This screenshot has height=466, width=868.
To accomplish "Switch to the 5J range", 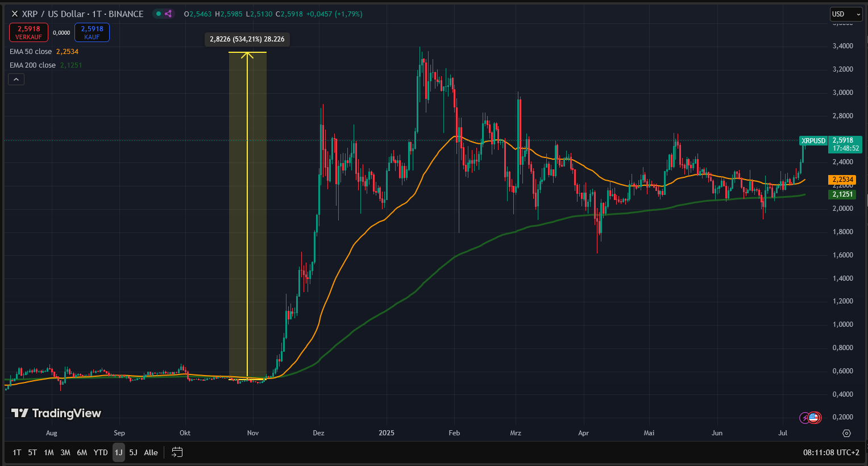I will (x=133, y=452).
